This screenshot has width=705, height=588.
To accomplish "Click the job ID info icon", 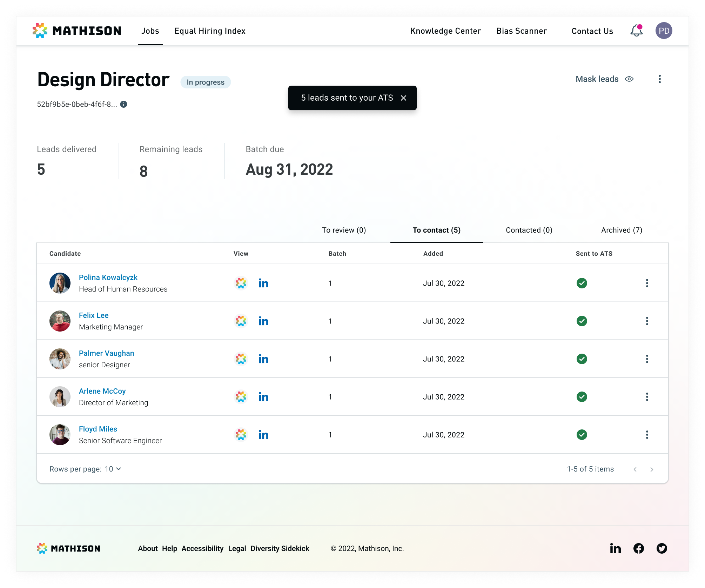I will [x=124, y=104].
